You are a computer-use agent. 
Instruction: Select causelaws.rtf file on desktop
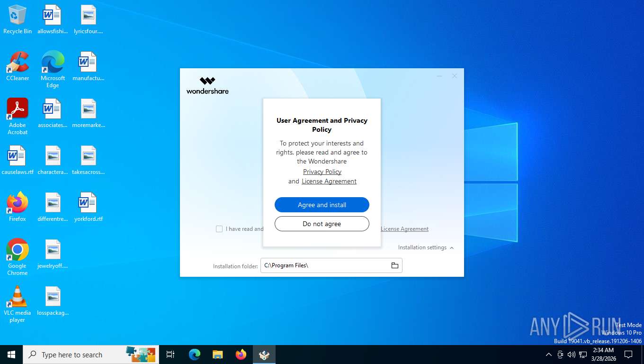click(x=18, y=160)
